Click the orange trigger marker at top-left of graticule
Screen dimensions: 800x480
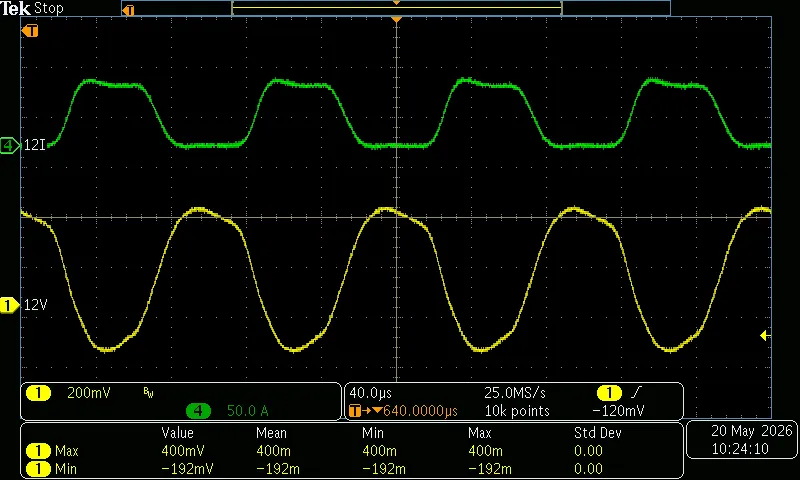coord(30,31)
